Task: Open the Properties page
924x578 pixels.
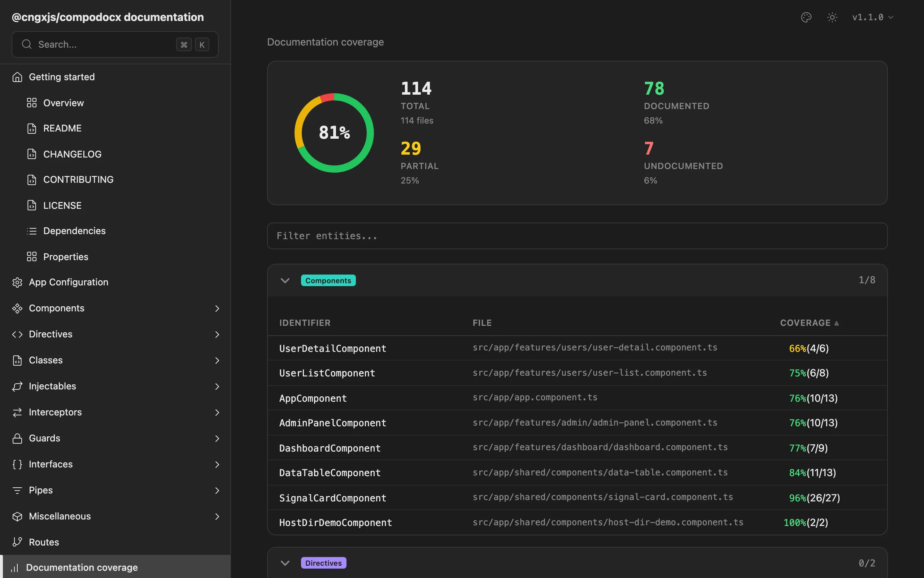Action: point(66,256)
